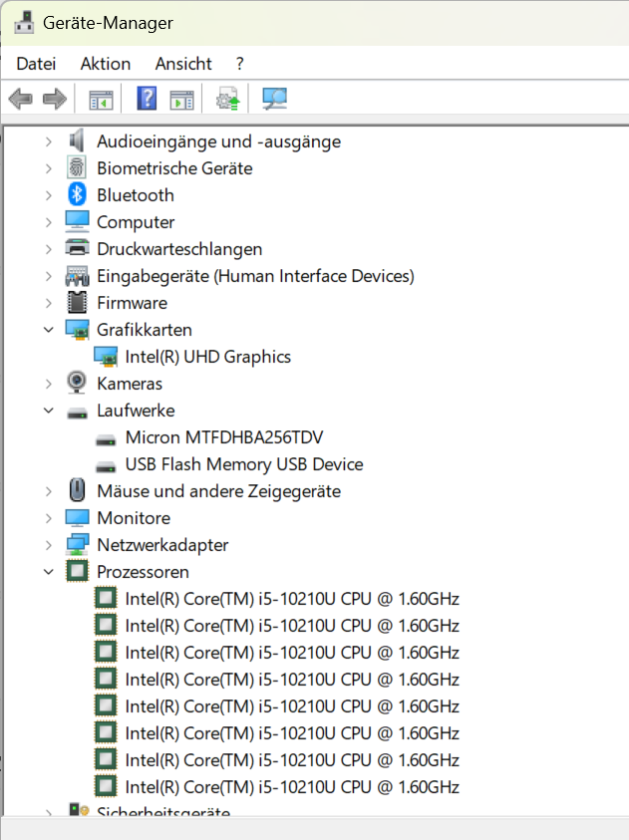Screen dimensions: 629x840
Task: Expand Eingabegeräte (Human Interface Devices)
Action: [x=49, y=276]
